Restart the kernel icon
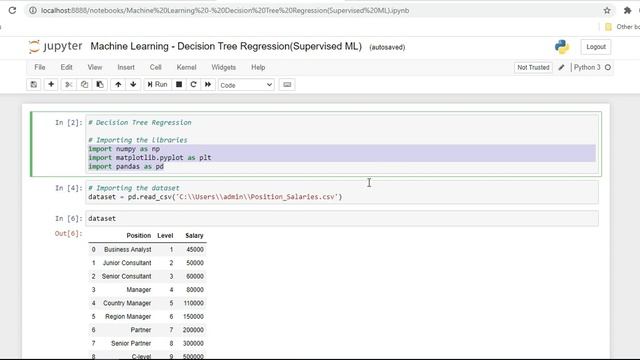Image resolution: width=640 pixels, height=360 pixels. 193,84
